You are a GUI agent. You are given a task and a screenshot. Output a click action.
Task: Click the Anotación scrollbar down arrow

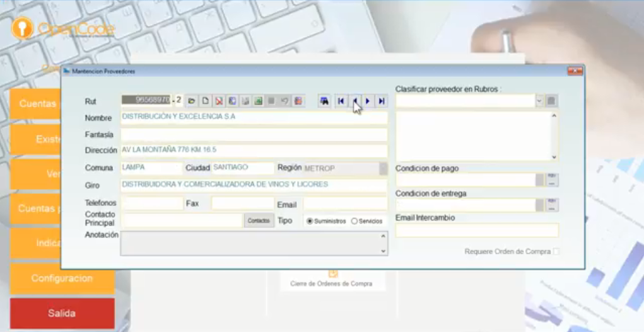pos(383,251)
